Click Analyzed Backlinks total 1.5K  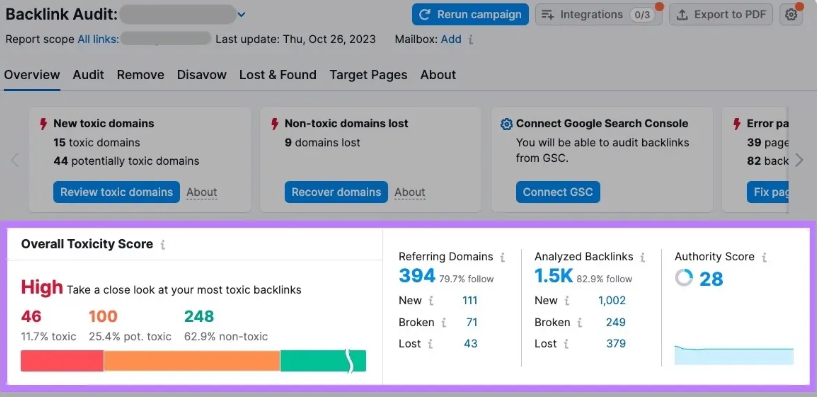pyautogui.click(x=554, y=276)
